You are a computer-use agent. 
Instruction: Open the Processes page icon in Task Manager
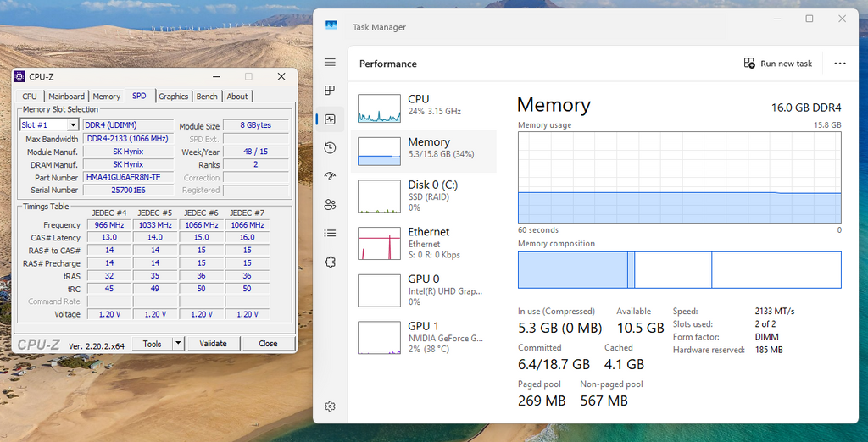[330, 91]
